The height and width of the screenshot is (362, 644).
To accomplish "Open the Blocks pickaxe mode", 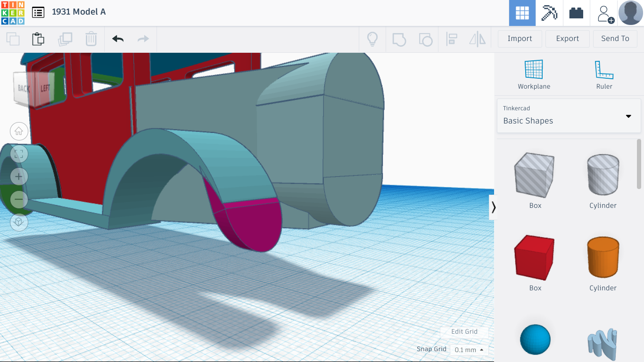I will point(549,13).
